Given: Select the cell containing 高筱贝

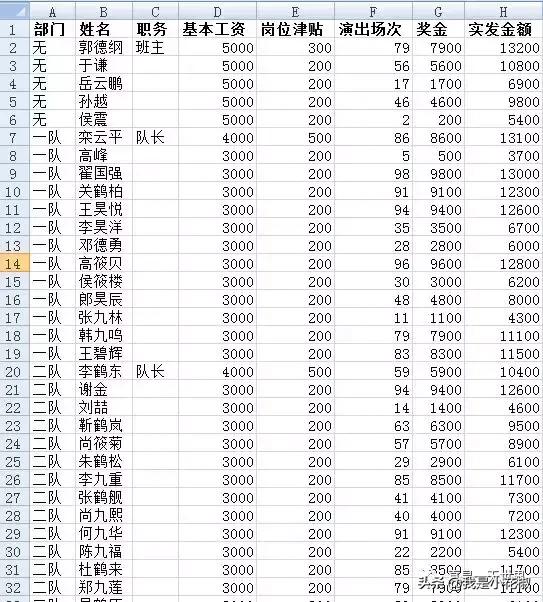Looking at the screenshot, I should (104, 263).
